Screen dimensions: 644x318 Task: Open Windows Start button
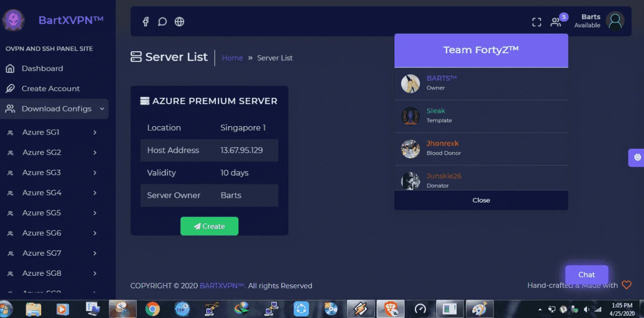tap(6, 308)
